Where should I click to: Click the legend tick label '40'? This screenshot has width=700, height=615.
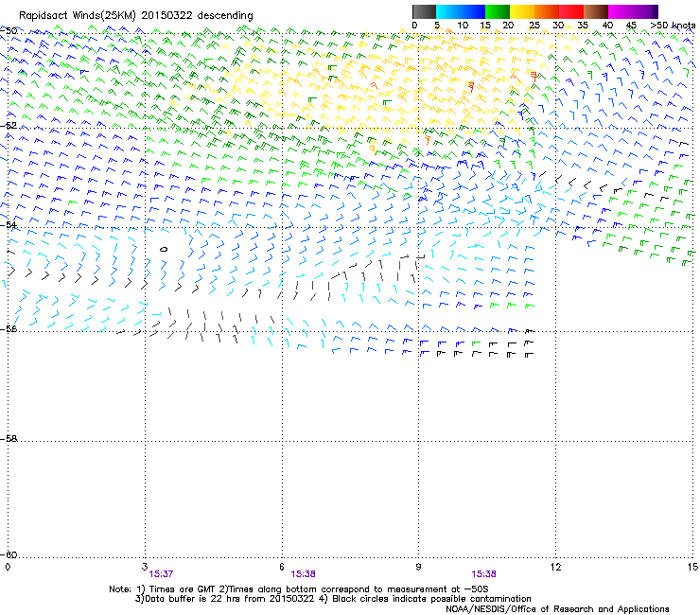pos(607,26)
